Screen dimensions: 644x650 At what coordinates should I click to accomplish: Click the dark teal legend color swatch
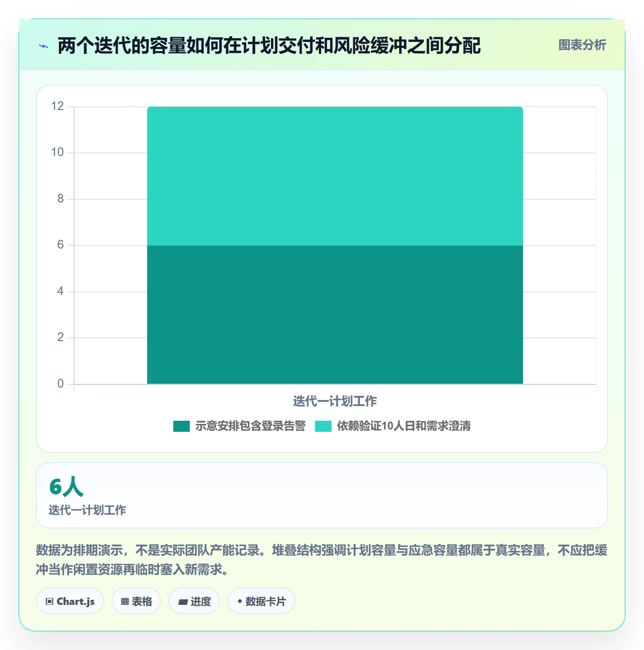pos(181,426)
